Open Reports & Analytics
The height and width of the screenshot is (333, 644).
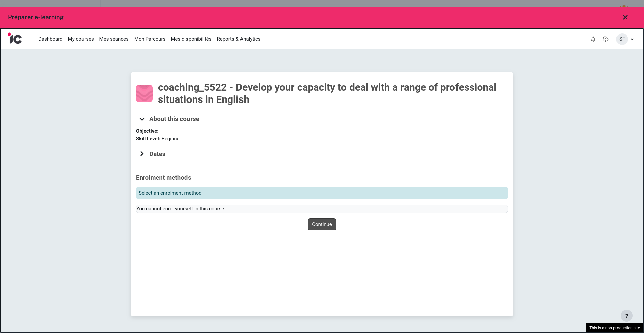[238, 39]
